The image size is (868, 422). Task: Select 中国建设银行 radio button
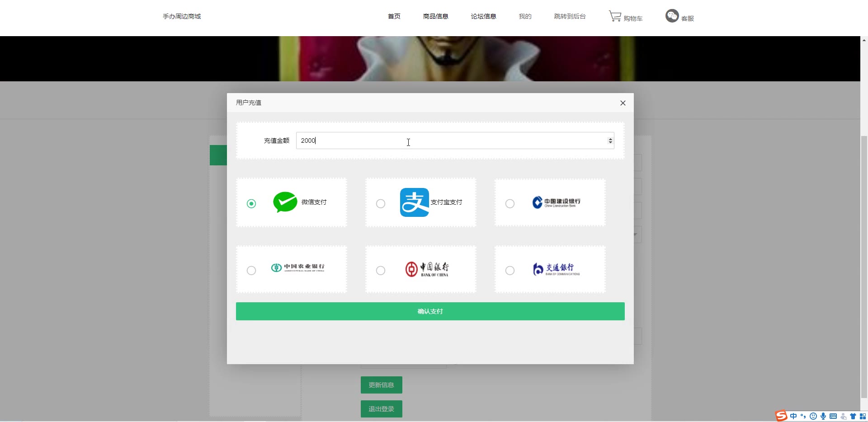click(x=510, y=204)
